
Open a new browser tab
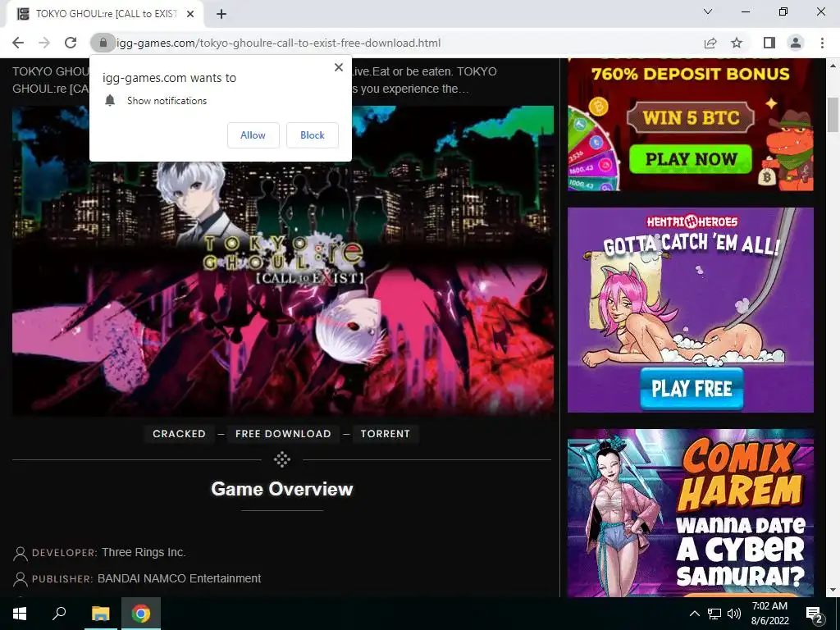(221, 14)
